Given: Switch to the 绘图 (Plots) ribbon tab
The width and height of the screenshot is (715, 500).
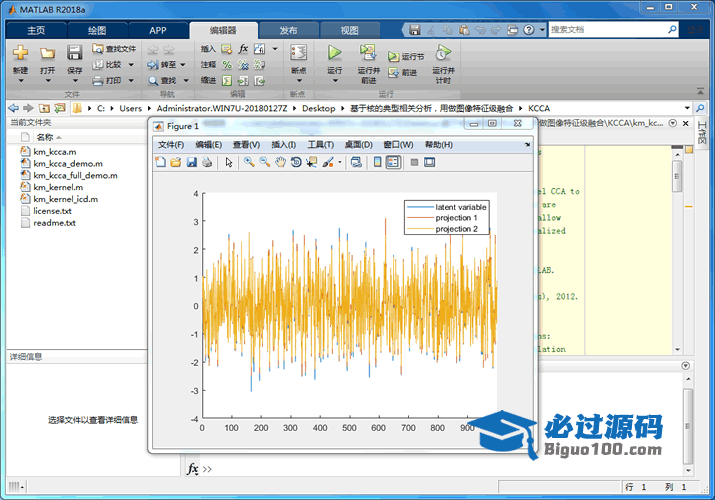Looking at the screenshot, I should [97, 31].
